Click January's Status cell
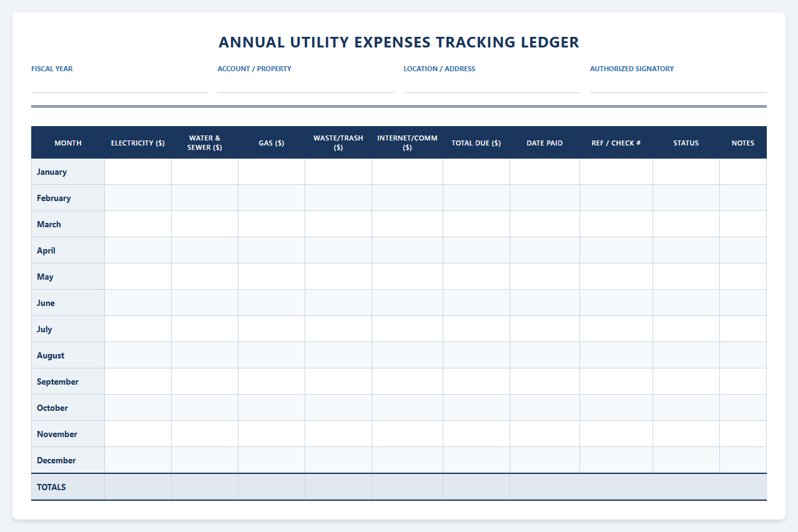 (x=686, y=172)
